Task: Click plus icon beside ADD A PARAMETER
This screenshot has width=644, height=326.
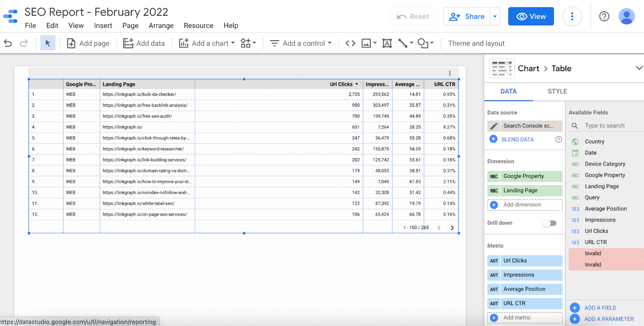Action: coord(575,319)
